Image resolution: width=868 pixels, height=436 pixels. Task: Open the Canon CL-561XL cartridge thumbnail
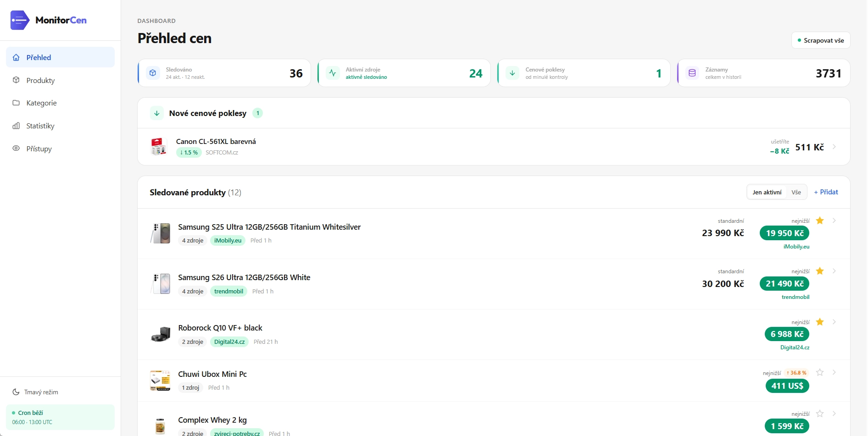[159, 147]
